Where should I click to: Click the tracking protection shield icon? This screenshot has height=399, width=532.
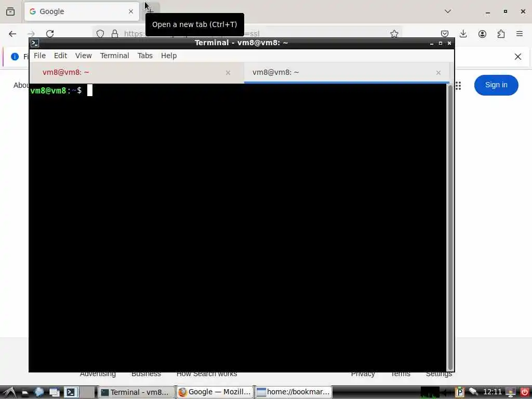100,34
